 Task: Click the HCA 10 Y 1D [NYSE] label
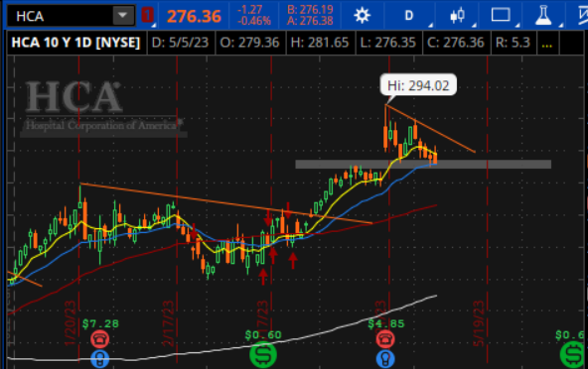coord(75,43)
